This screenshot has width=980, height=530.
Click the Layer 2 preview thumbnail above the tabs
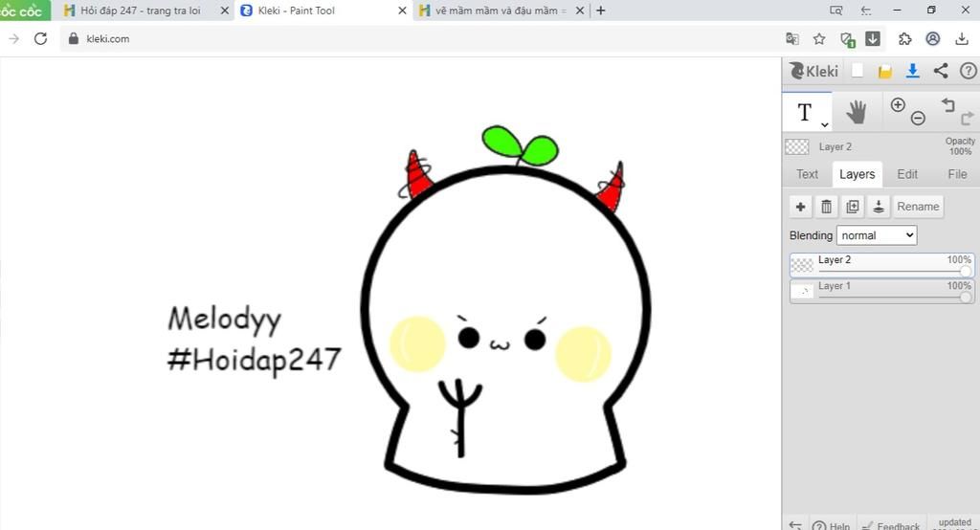[797, 147]
